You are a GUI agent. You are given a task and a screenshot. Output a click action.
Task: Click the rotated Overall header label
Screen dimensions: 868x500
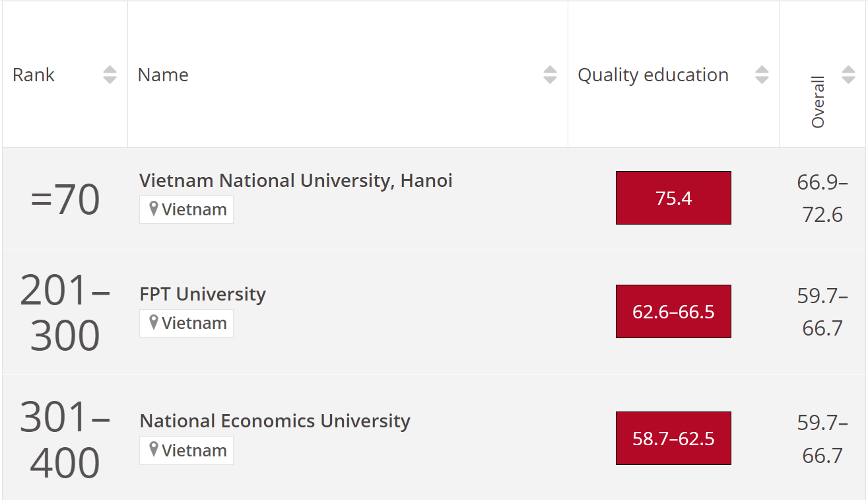coord(818,102)
